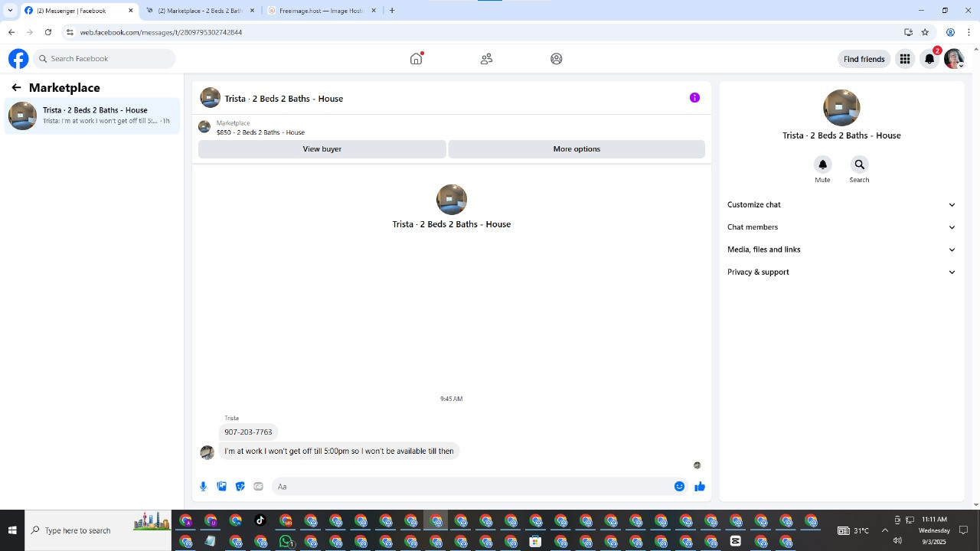Click the weather 31°C in taskbar

pos(854,530)
